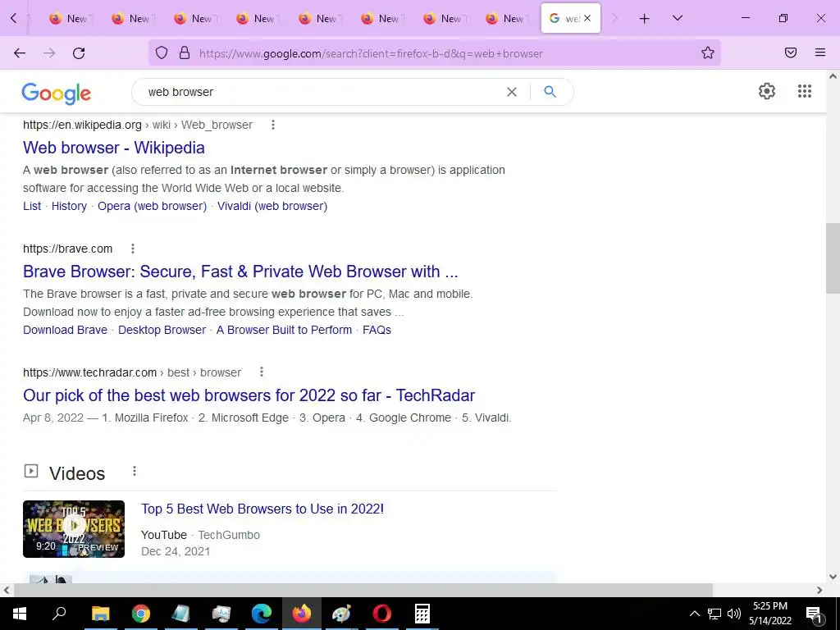Reload the page with the refresh icon
Viewport: 840px width, 630px height.
(x=79, y=53)
